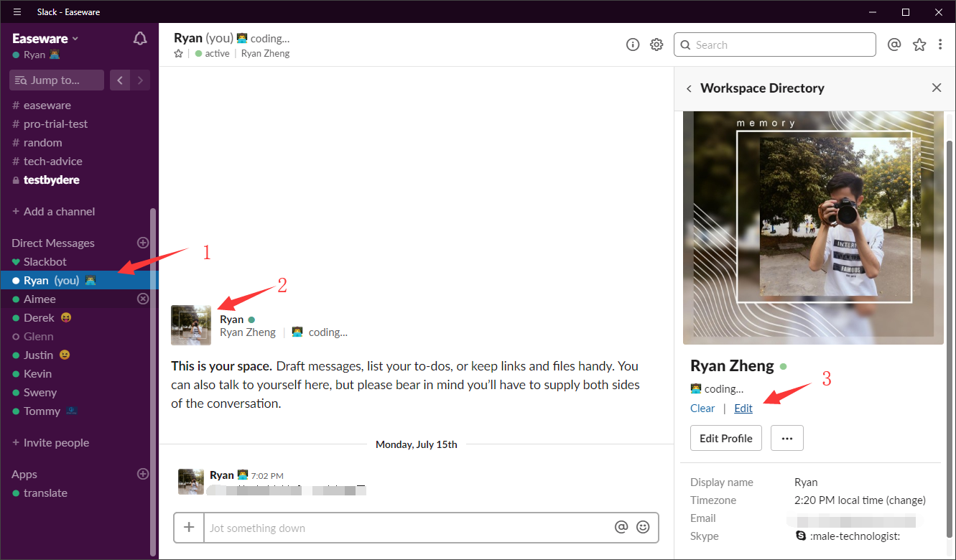956x560 pixels.
Task: Star the conversation using header star icon
Action: [919, 44]
